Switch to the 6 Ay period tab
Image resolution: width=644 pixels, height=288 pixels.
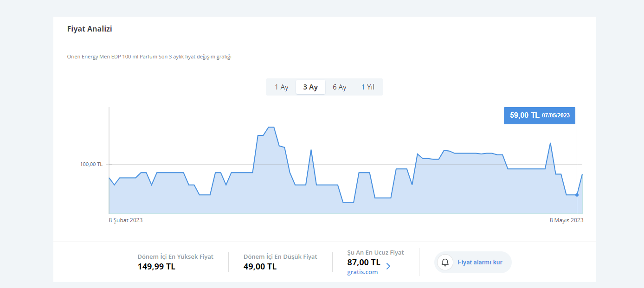[x=340, y=87]
